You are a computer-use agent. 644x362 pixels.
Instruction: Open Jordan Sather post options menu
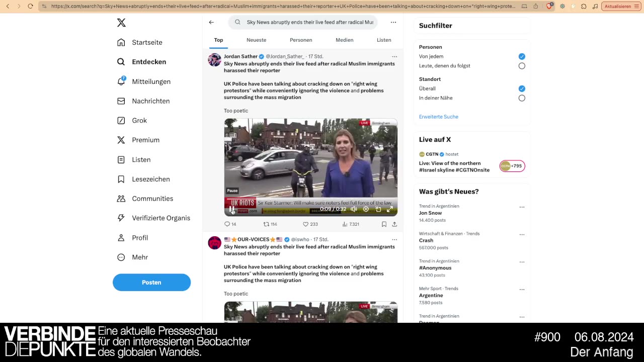394,56
